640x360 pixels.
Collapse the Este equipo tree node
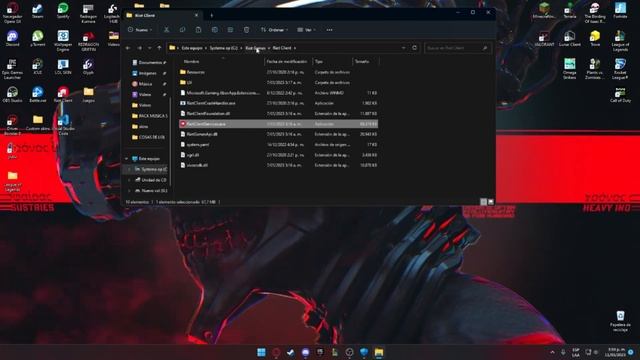tap(127, 159)
